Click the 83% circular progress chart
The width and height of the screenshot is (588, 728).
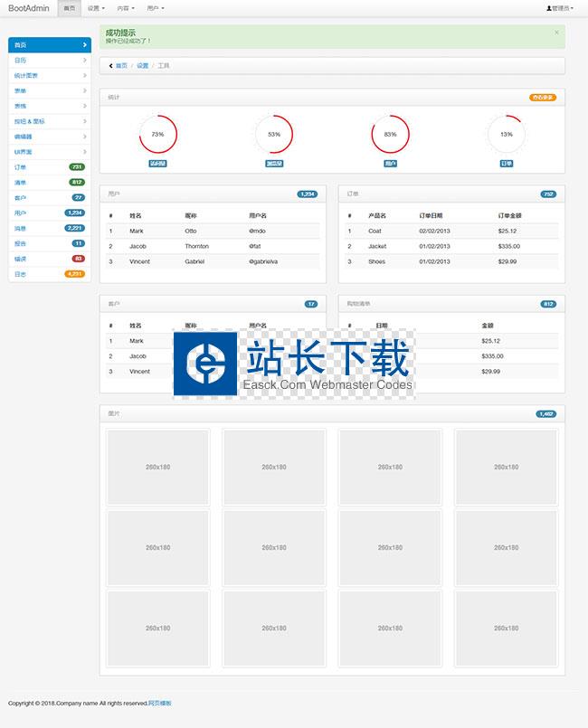(390, 134)
